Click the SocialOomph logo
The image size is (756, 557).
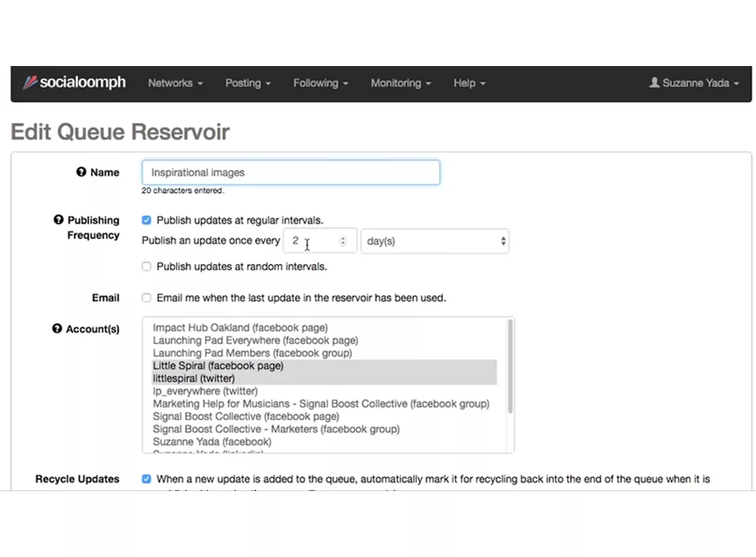(75, 83)
